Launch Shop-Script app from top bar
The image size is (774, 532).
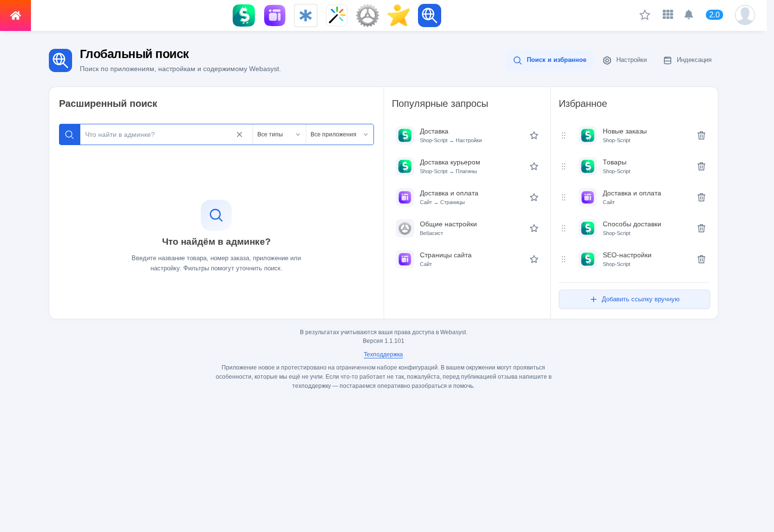coord(244,15)
